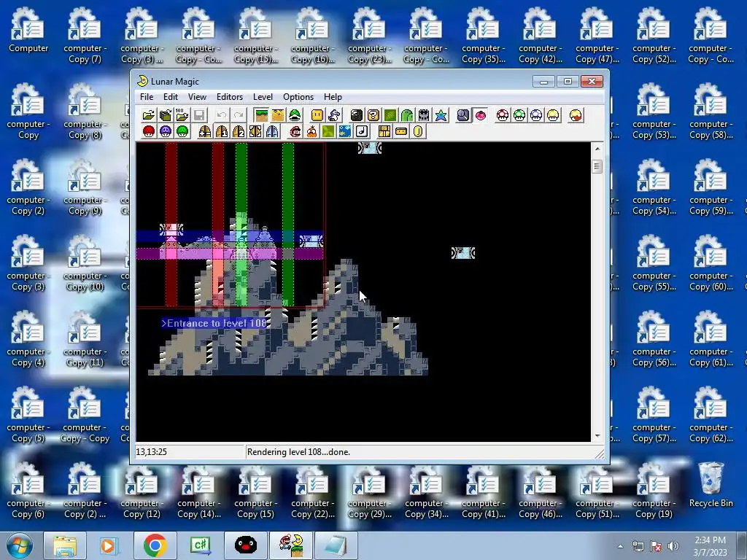Click the blue arched door icon
Screen dimensions: 747x560
coord(272,131)
